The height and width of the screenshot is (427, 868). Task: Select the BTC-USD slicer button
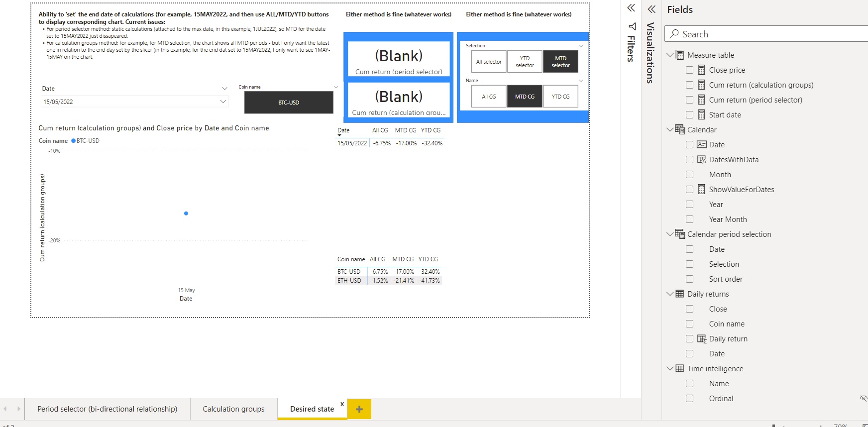click(289, 103)
